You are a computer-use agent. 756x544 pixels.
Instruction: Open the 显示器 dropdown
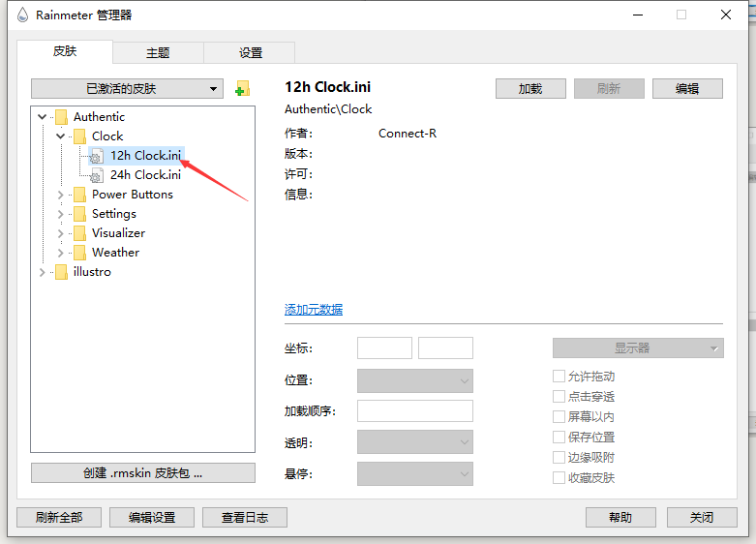coord(638,348)
